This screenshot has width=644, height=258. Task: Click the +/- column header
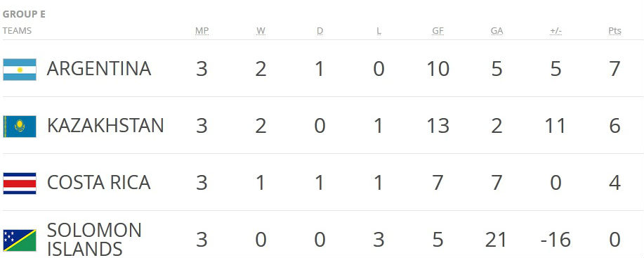(x=556, y=31)
